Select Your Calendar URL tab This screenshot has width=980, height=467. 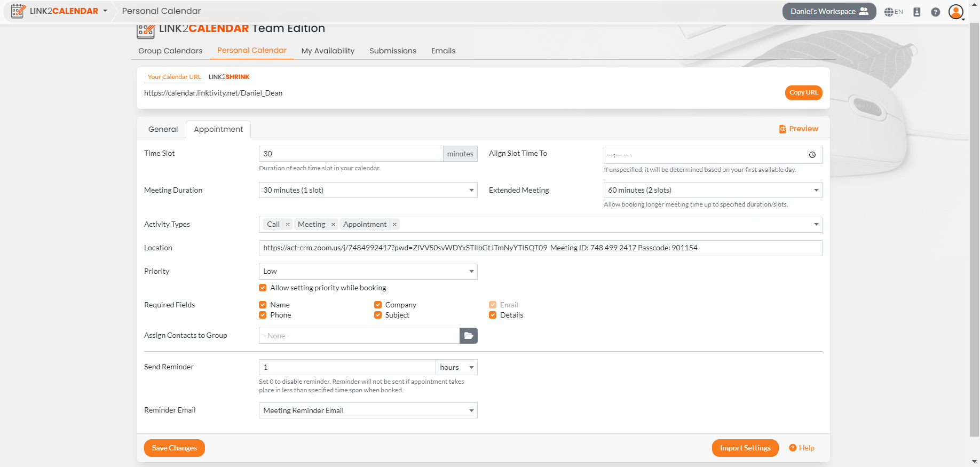pos(175,77)
